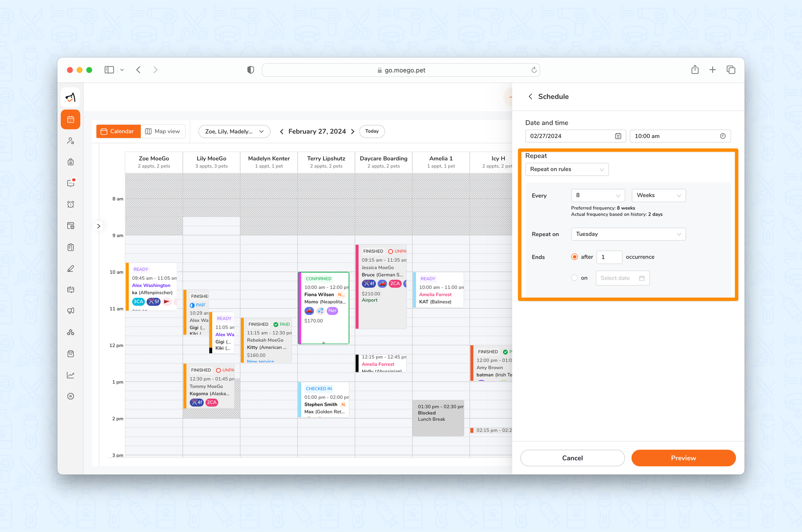Click the occurrence count input field

[609, 257]
